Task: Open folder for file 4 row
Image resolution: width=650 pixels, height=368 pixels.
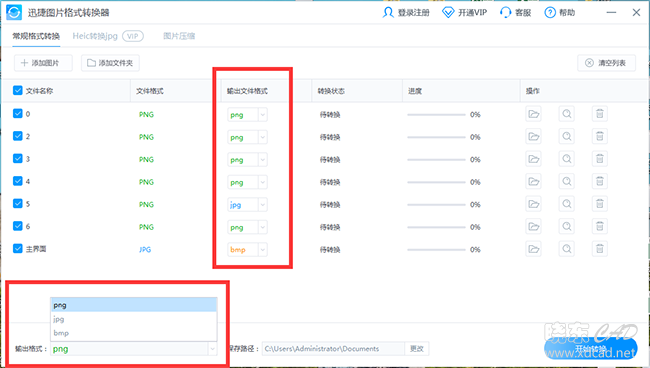Action: tap(534, 182)
